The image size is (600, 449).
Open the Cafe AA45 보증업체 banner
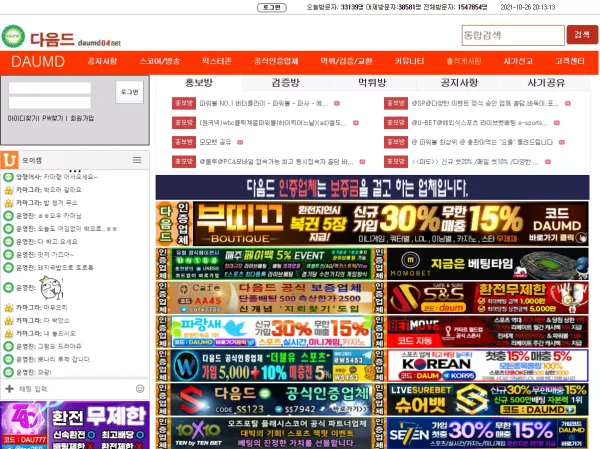pyautogui.click(x=271, y=298)
